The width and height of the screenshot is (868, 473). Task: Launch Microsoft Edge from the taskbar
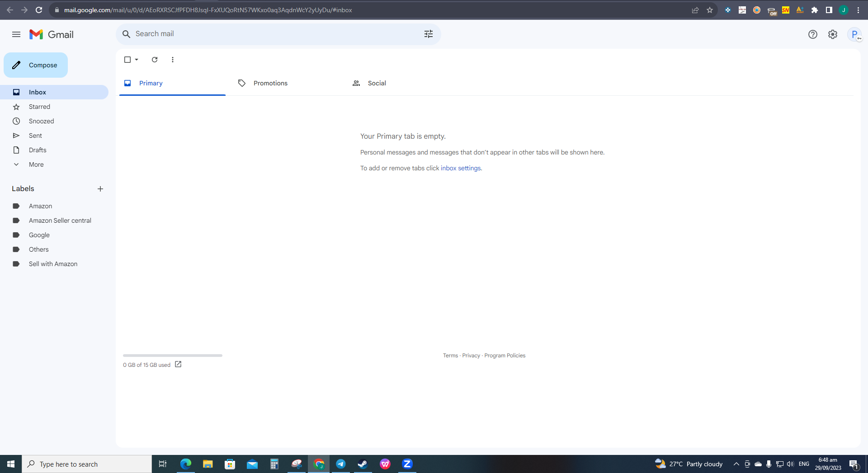coord(185,464)
